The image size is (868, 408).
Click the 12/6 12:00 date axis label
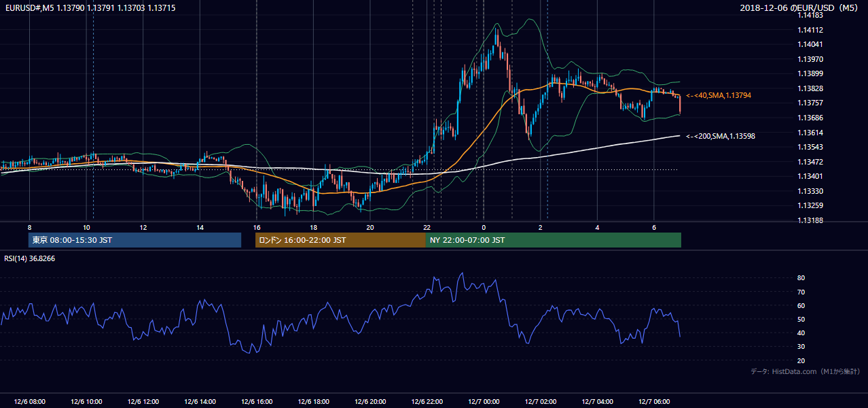pyautogui.click(x=143, y=401)
